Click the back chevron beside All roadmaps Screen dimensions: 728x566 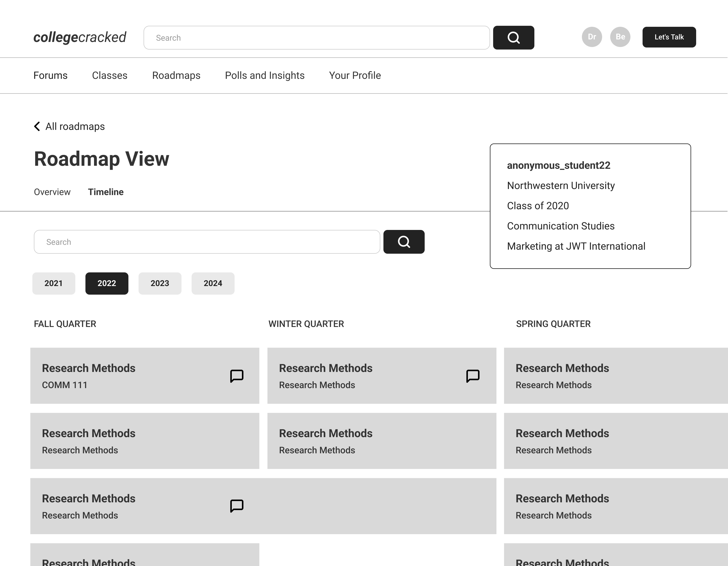[37, 127]
